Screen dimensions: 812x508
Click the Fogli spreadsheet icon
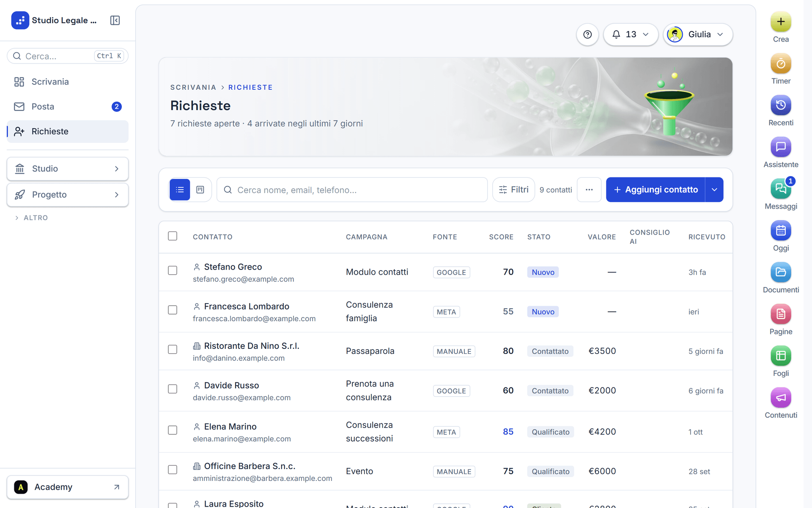tap(781, 356)
